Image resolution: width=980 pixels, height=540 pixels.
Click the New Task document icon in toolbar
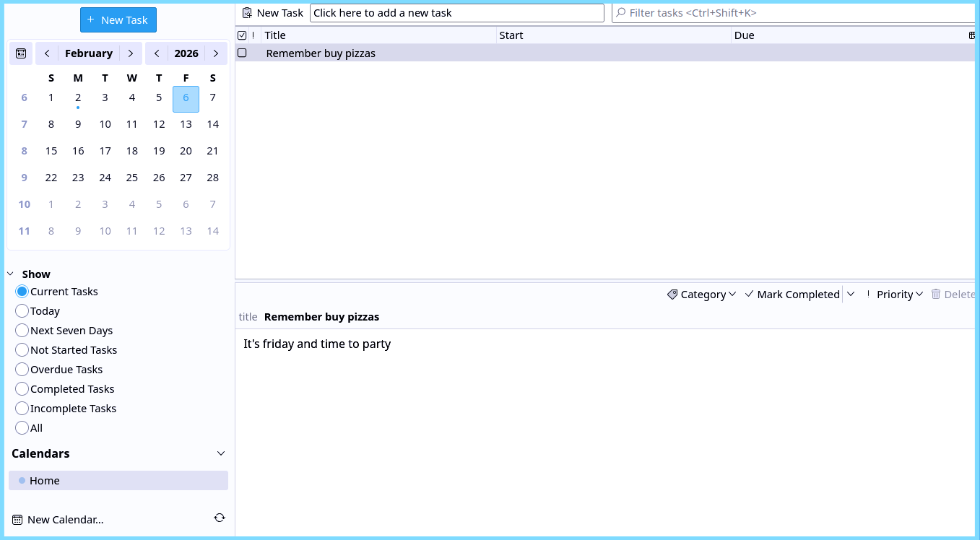(x=248, y=12)
